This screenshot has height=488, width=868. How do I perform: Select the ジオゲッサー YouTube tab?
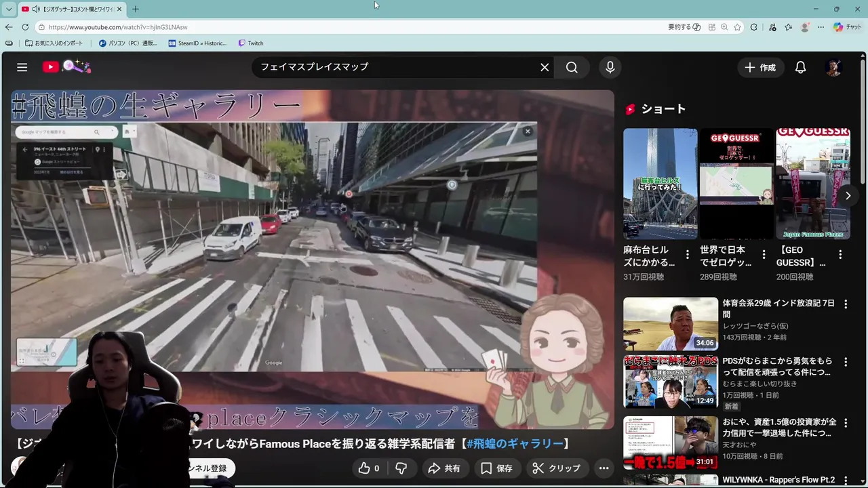pos(72,9)
